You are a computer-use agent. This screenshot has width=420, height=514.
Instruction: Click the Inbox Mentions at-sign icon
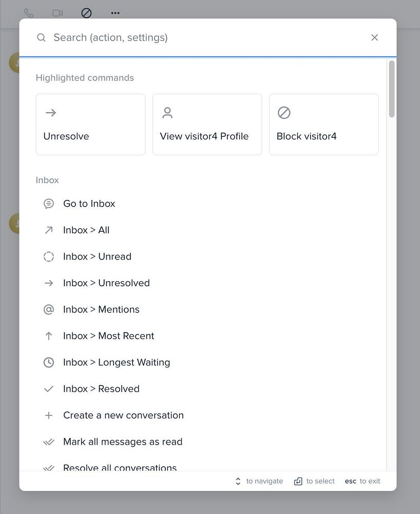click(49, 309)
